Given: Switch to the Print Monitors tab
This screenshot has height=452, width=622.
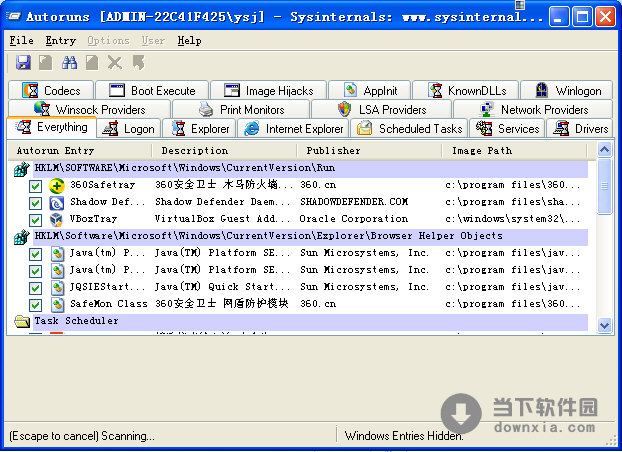Looking at the screenshot, I should point(241,109).
